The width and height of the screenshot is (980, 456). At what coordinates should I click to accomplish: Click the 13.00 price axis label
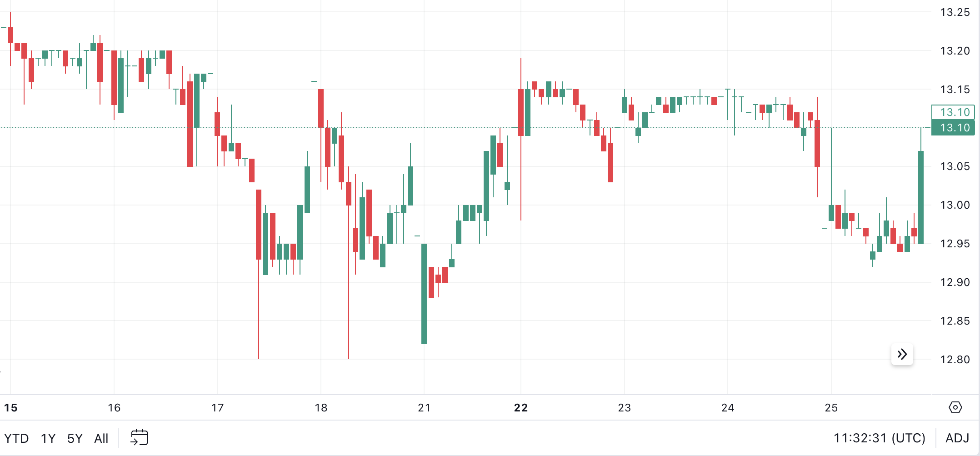point(954,205)
